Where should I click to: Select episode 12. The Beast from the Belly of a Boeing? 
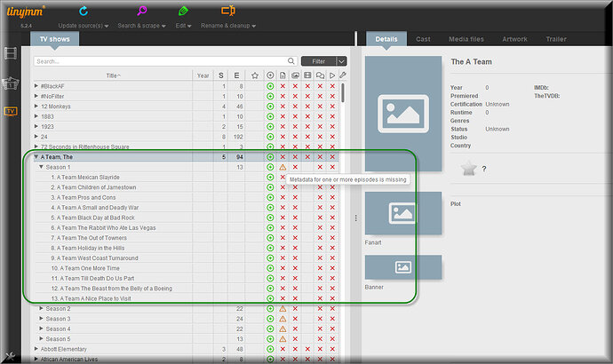point(112,289)
